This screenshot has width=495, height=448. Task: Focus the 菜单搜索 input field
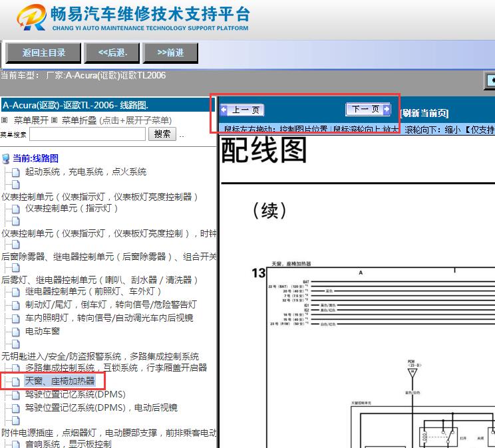87,134
